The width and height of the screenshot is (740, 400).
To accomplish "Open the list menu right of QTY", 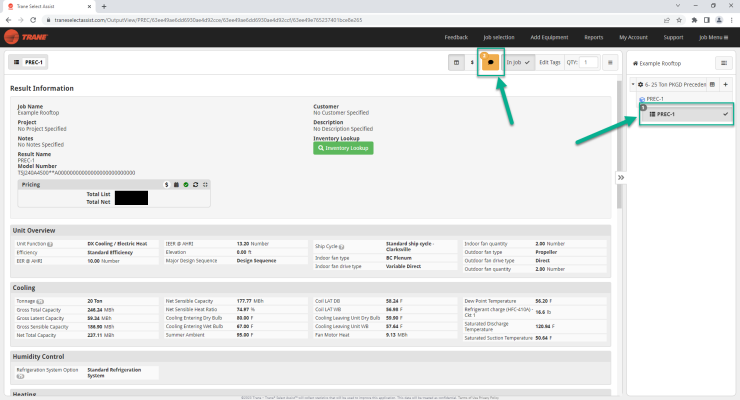I will [x=610, y=62].
